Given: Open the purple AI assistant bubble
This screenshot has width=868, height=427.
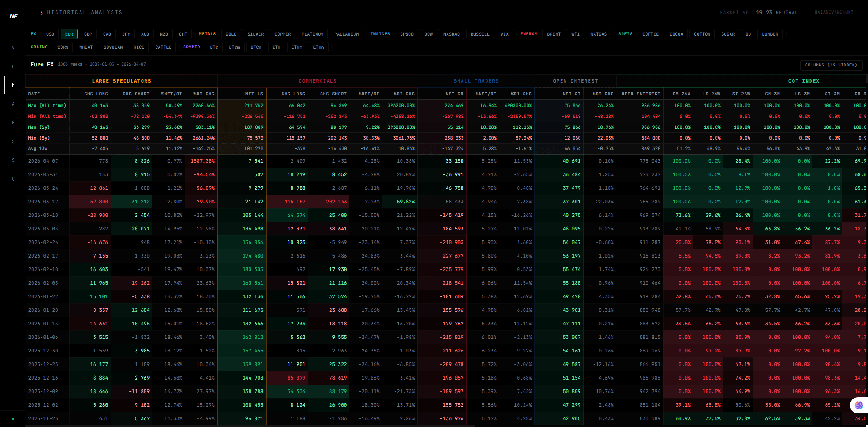Looking at the screenshot, I should (859, 405).
